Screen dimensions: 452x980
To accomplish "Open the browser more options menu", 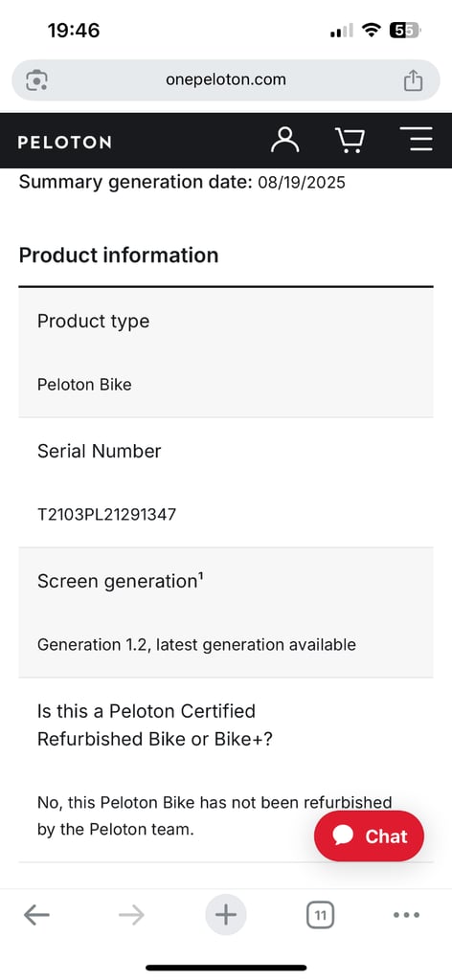I will tap(406, 915).
